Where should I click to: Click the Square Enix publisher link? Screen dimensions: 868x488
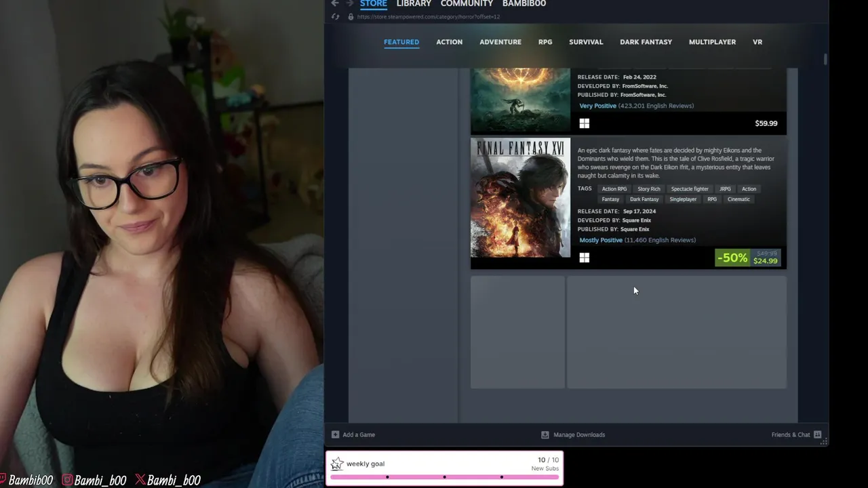point(635,229)
